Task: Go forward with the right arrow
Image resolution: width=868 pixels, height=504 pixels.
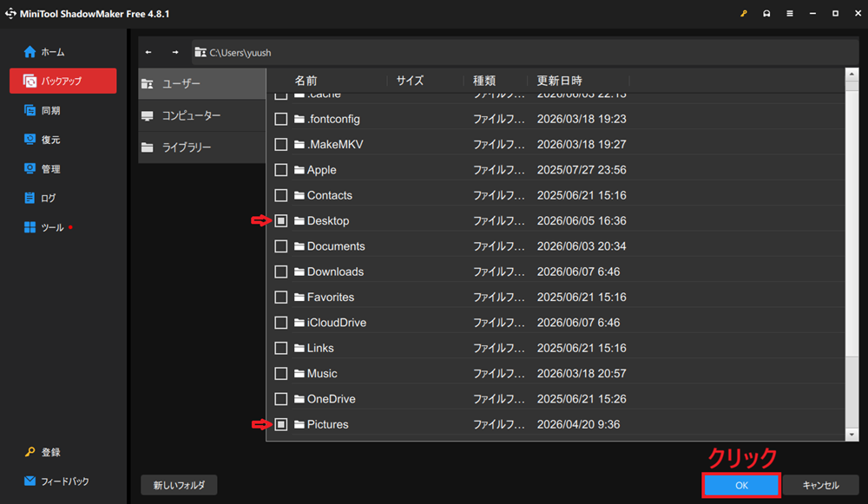Action: 175,52
